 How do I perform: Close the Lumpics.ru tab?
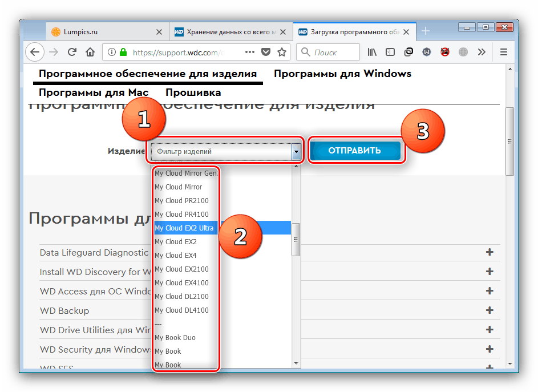(159, 32)
